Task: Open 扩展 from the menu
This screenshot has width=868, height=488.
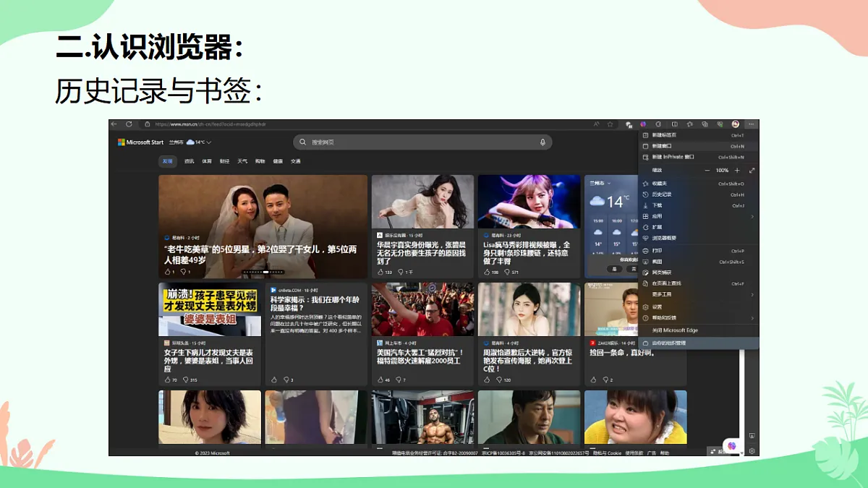Action: click(699, 227)
